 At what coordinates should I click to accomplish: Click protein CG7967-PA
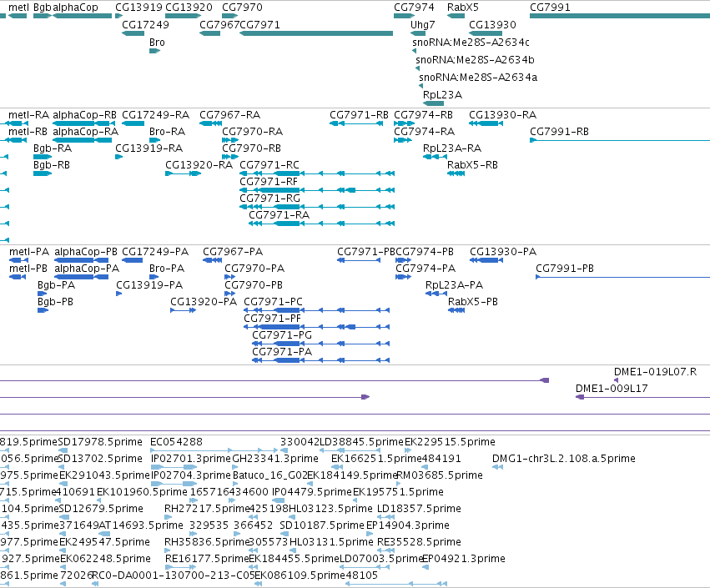233,252
